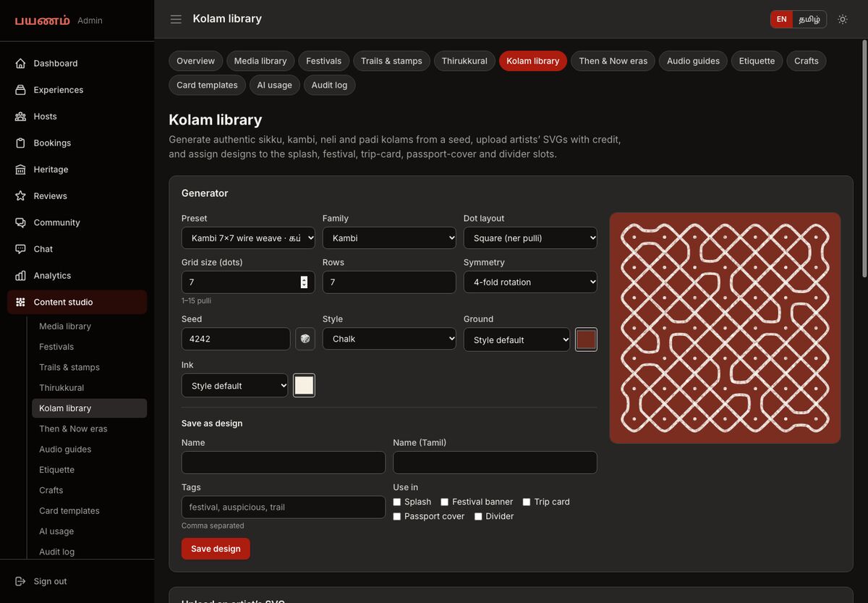Click the Ground color swatch
Viewport: 868px width, 603px height.
[586, 340]
